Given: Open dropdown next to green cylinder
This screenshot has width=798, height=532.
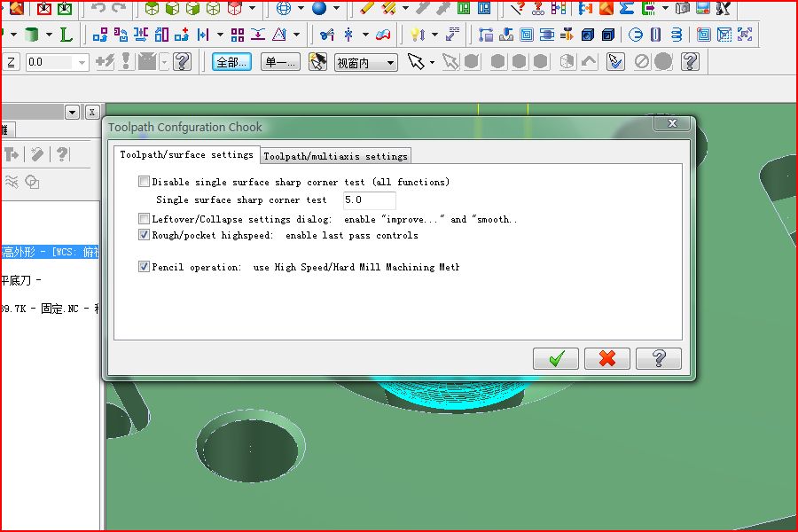Looking at the screenshot, I should tap(49, 35).
